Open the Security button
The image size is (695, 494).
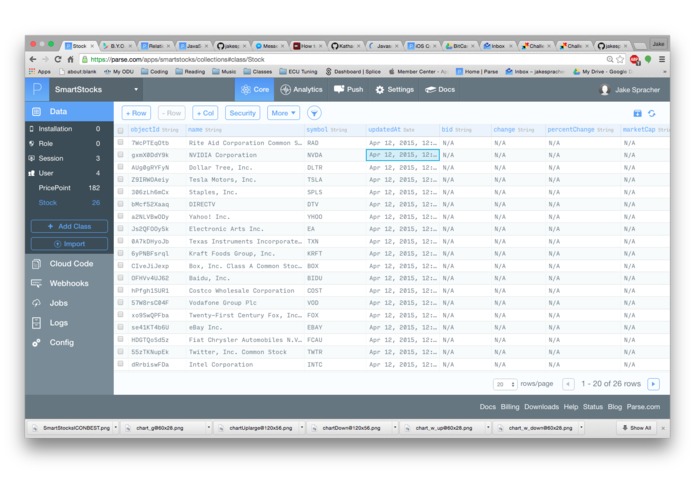[242, 113]
